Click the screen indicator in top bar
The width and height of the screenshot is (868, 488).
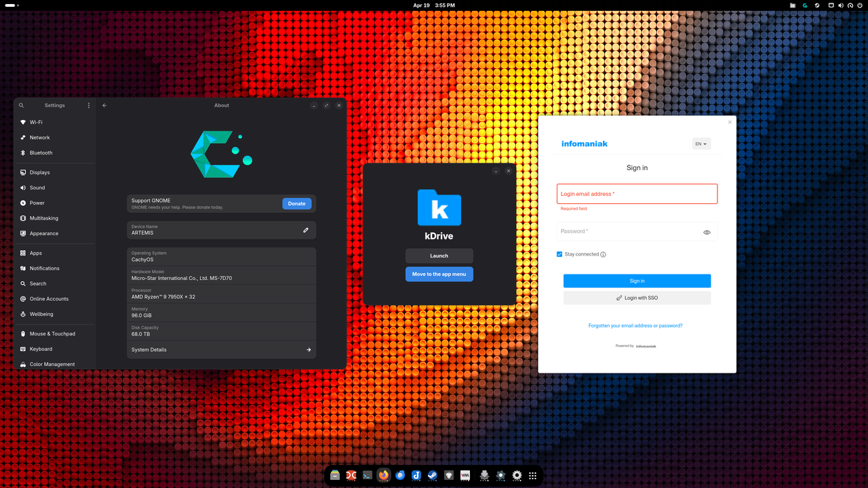[x=831, y=5]
